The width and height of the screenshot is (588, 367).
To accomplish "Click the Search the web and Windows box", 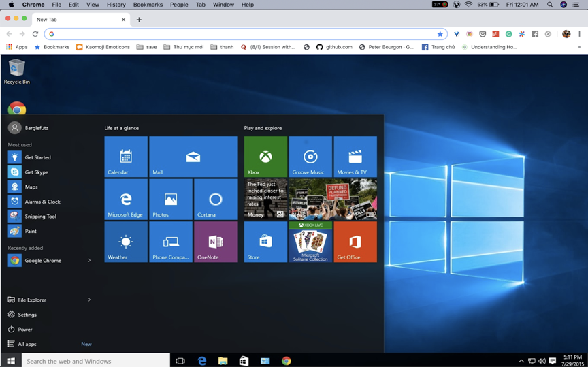I will 96,361.
